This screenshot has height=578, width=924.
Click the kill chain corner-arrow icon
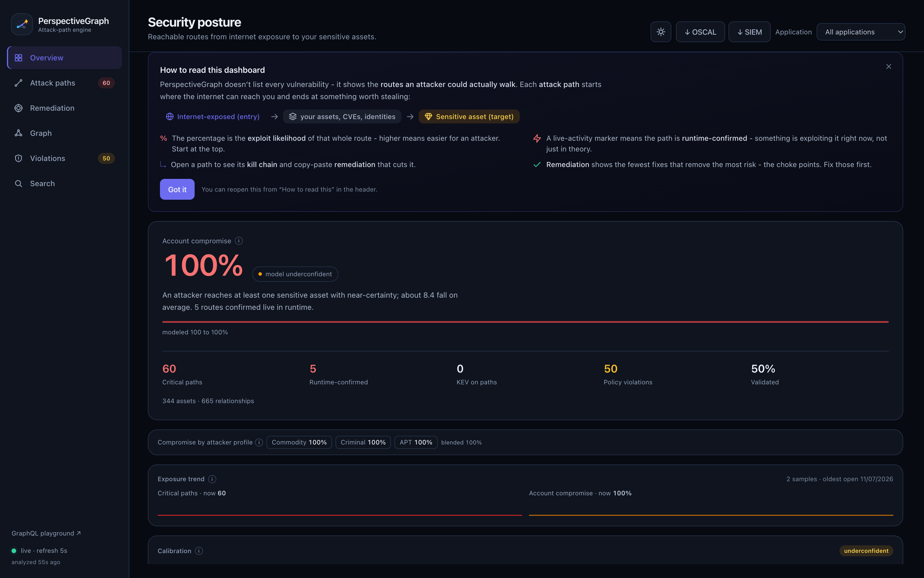163,164
